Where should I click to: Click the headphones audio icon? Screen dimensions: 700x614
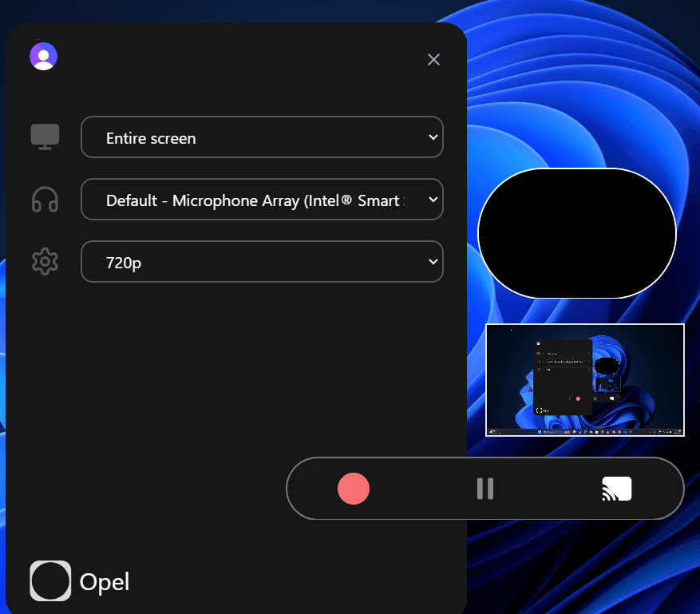point(45,199)
